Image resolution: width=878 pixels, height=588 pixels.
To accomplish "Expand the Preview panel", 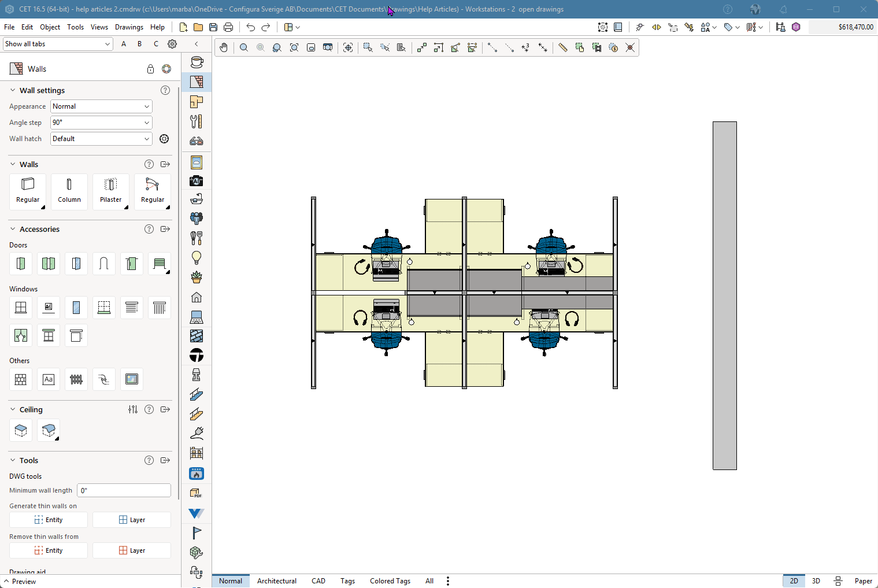I will (20, 582).
